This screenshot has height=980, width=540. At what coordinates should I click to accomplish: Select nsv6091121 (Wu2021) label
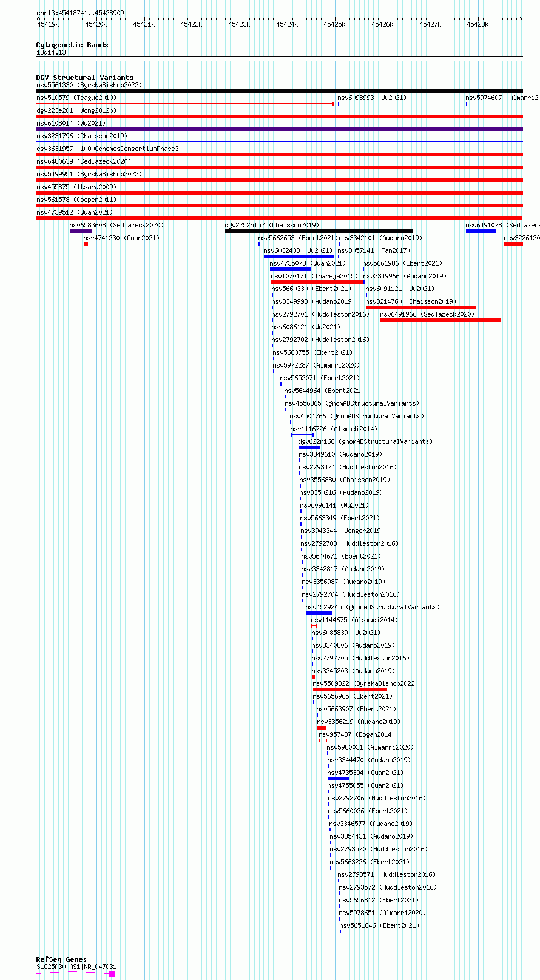pos(399,289)
